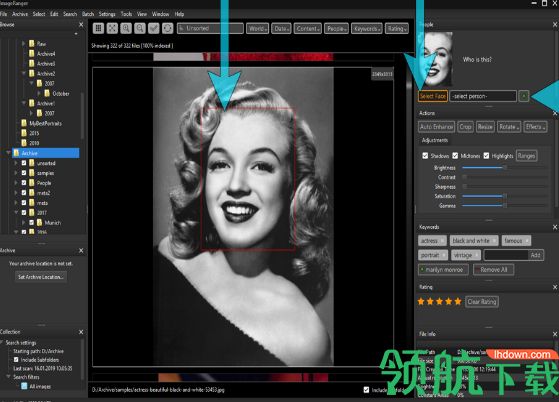Close the Archive panel

(x=81, y=251)
